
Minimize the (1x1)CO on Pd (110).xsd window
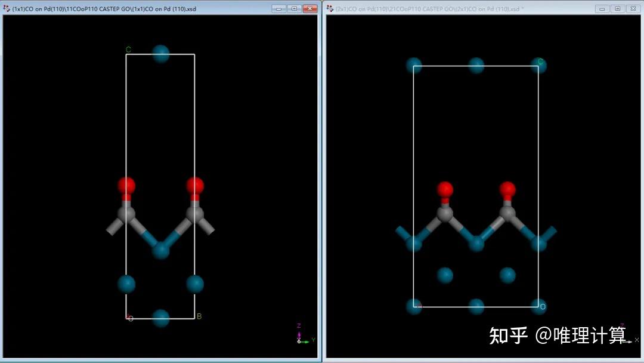click(x=279, y=8)
